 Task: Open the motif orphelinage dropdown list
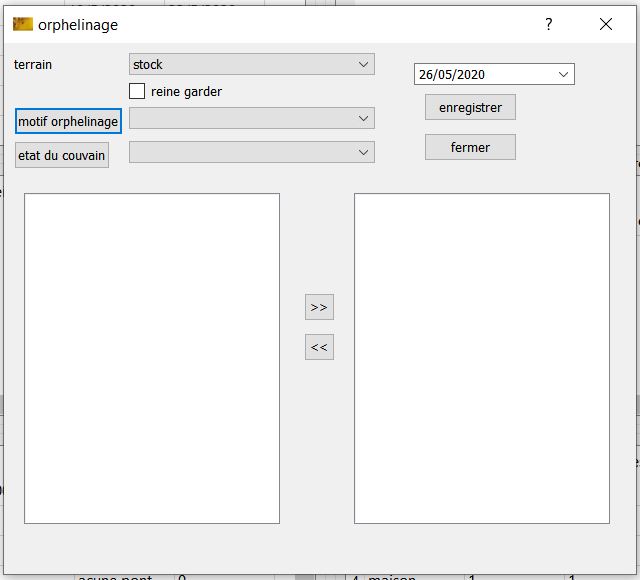coord(363,118)
